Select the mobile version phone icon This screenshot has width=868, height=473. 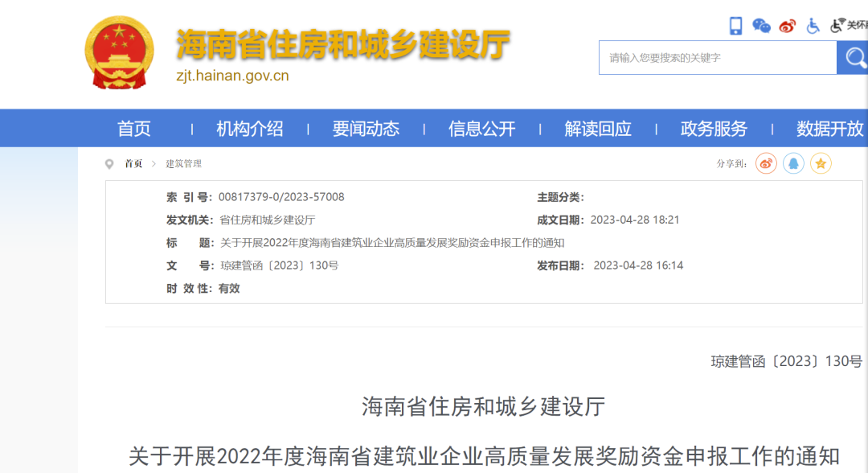click(x=735, y=26)
